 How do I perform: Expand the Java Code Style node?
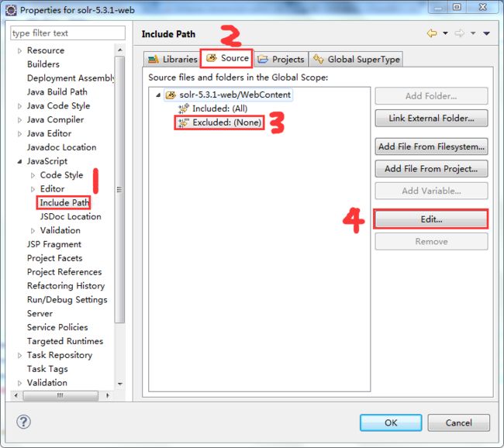coord(19,106)
